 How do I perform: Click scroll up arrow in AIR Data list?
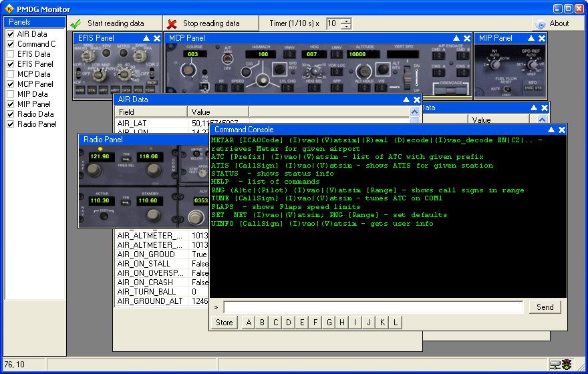coord(414,112)
